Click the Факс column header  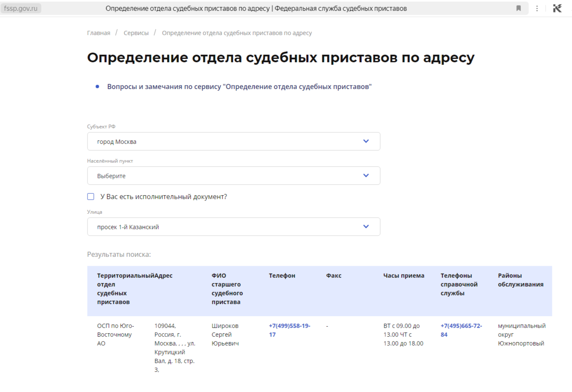coord(334,276)
